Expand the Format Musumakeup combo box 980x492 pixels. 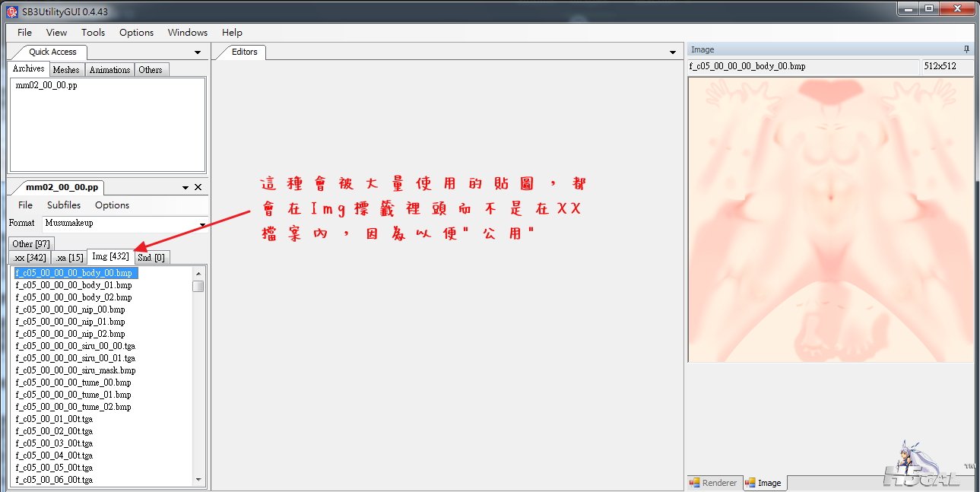click(202, 224)
